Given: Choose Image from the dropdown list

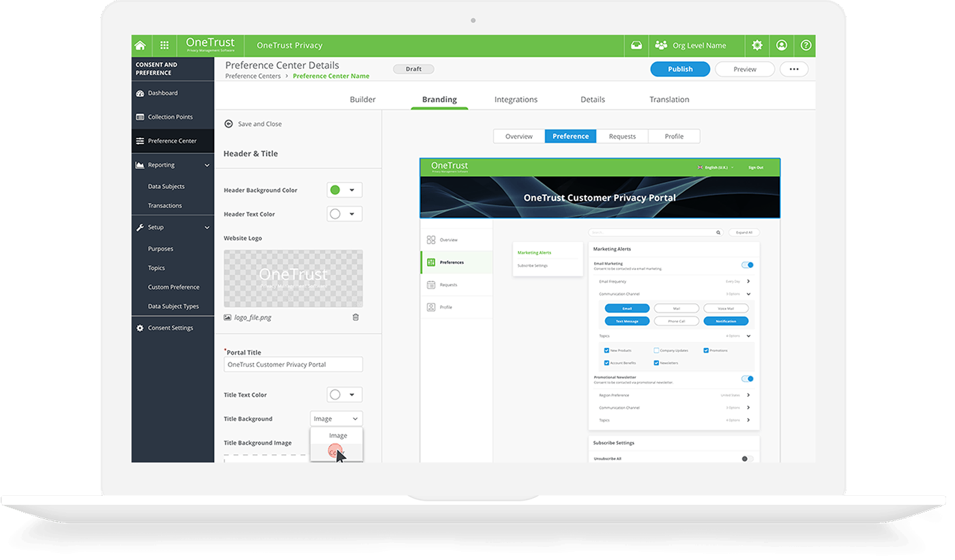Looking at the screenshot, I should (338, 436).
